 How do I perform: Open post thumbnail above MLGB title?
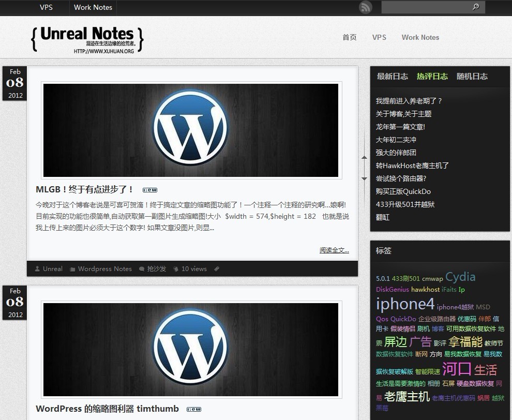click(191, 130)
